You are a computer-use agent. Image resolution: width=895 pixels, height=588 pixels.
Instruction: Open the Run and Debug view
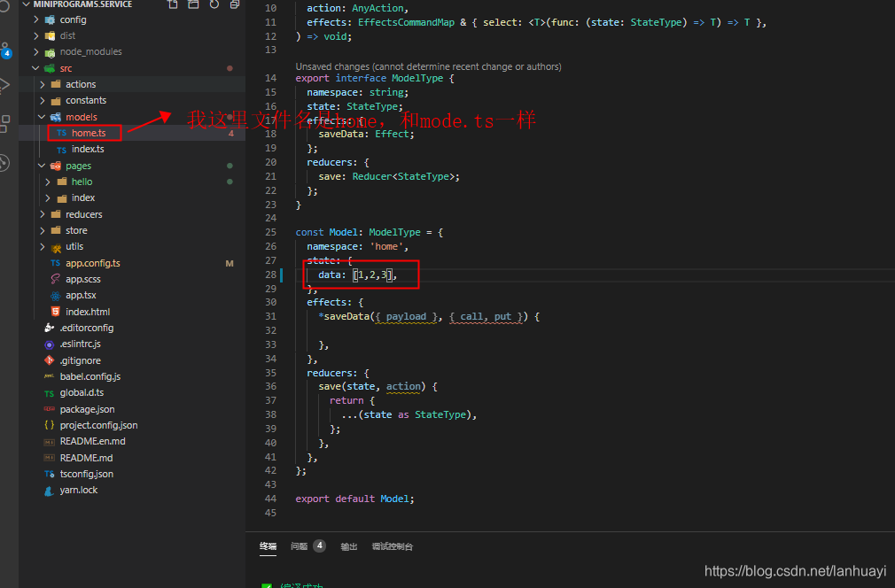point(4,86)
